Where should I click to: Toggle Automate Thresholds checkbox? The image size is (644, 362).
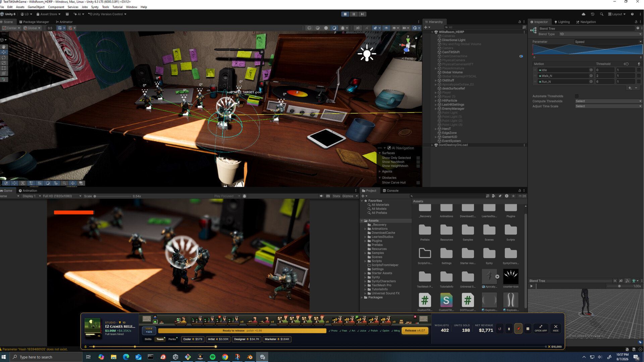(577, 96)
